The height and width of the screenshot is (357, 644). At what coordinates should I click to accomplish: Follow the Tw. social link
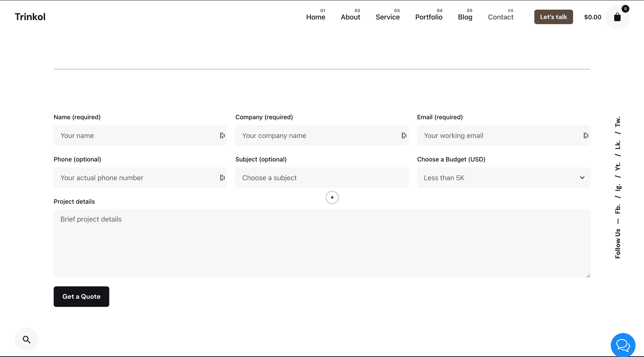pyautogui.click(x=618, y=122)
